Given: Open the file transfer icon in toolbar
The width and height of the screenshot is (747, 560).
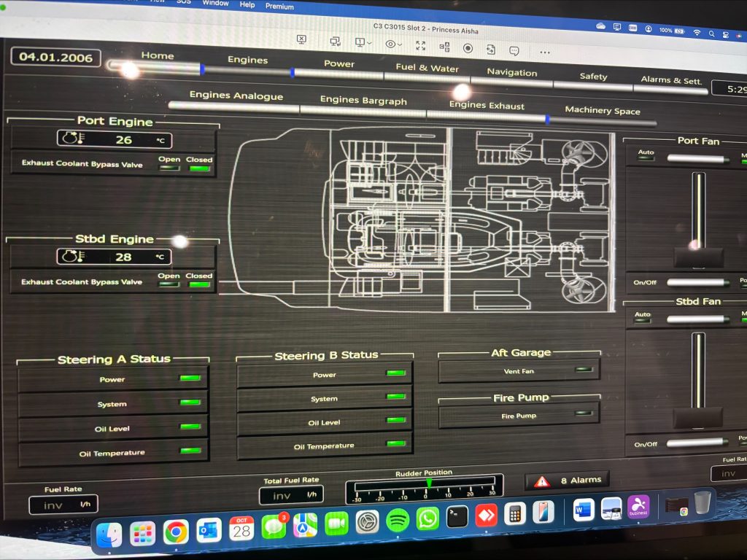Looking at the screenshot, I should tap(491, 50).
